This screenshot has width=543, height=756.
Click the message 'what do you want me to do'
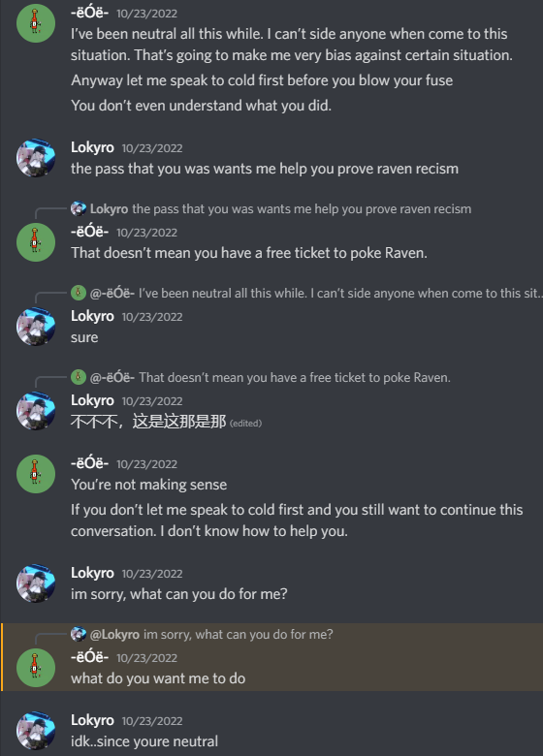[158, 678]
